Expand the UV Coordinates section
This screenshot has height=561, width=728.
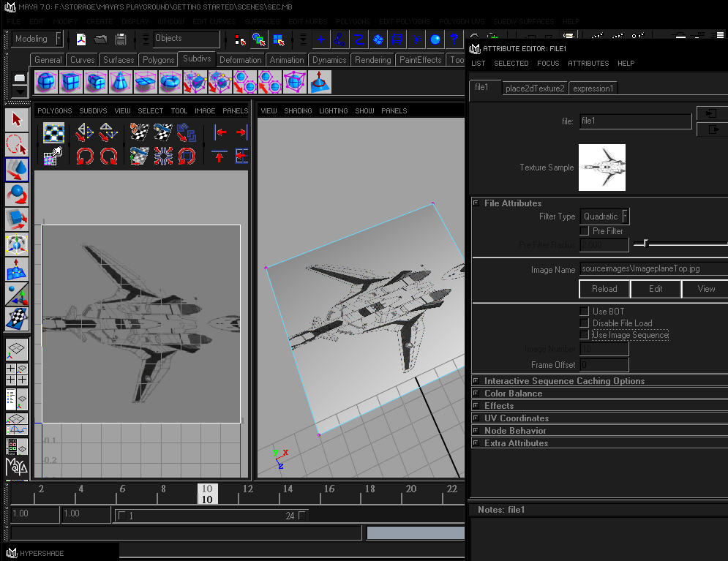pos(476,418)
